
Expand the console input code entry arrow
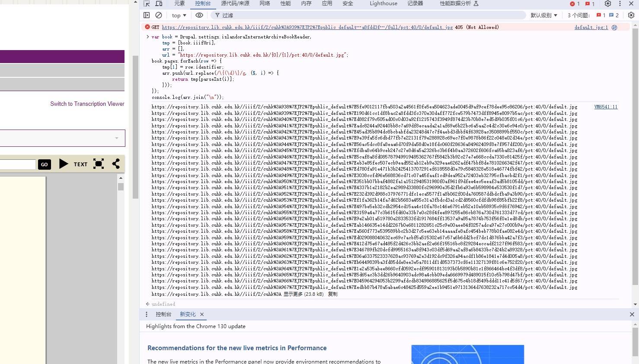point(147,37)
